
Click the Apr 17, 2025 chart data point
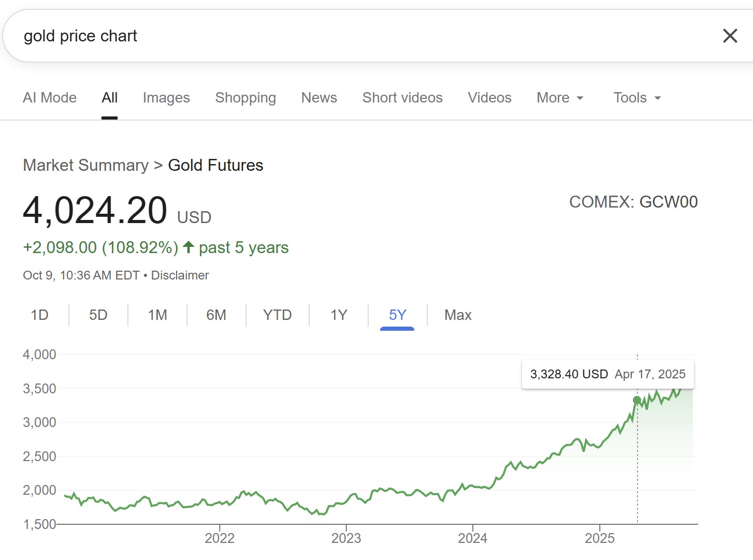637,400
